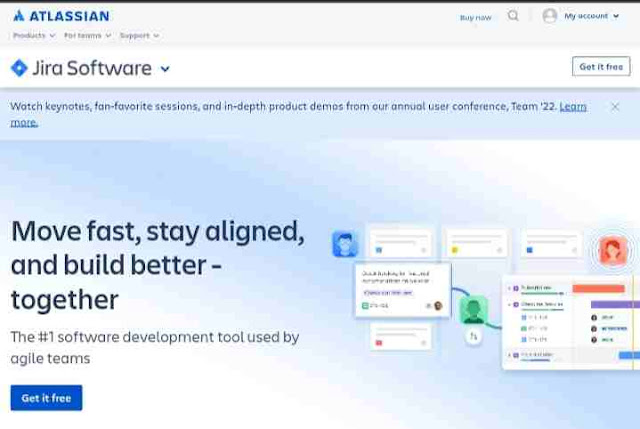Dismiss the Team '22 banner
The width and height of the screenshot is (640, 429).
click(615, 107)
